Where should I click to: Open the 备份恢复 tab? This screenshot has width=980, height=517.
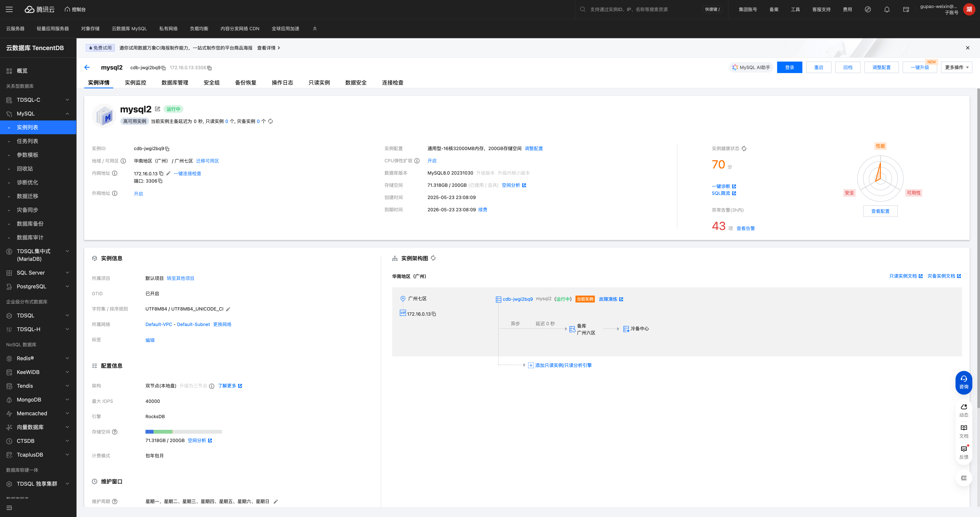245,82
